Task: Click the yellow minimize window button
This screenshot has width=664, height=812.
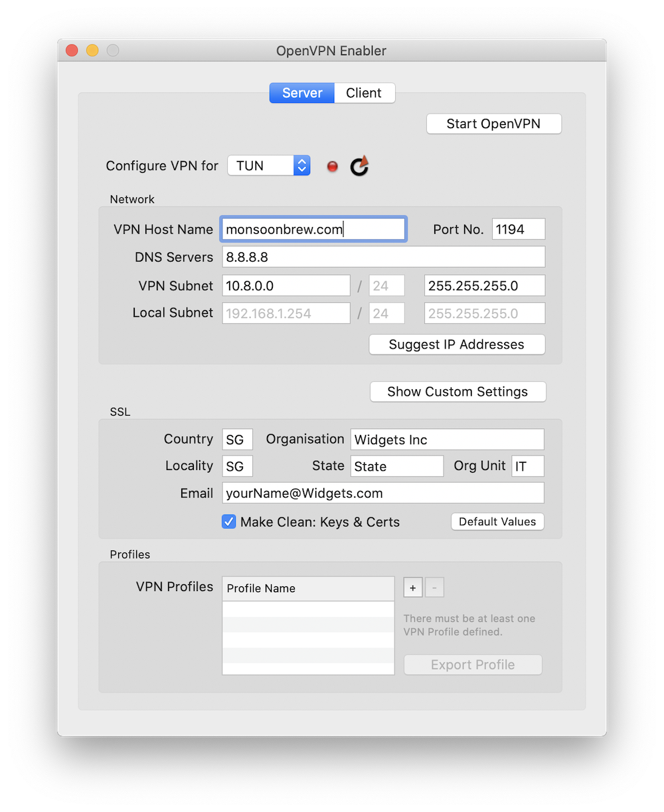Action: click(x=92, y=50)
